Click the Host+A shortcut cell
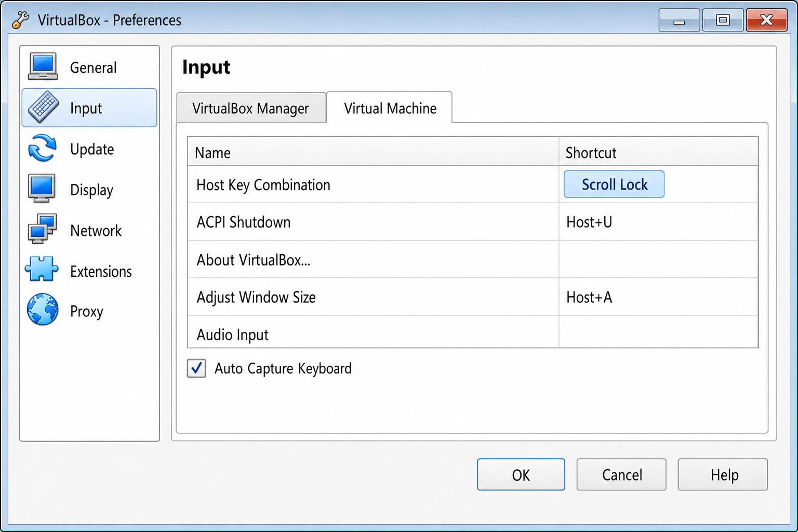The height and width of the screenshot is (532, 798). [x=658, y=297]
